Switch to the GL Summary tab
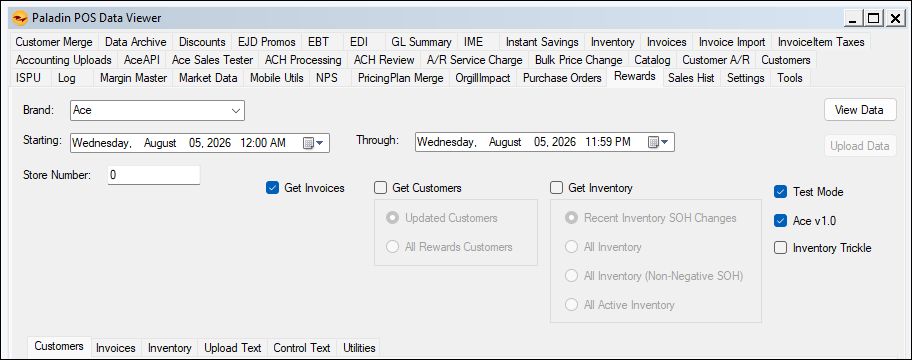Screen dimensions: 912x360 (x=421, y=42)
